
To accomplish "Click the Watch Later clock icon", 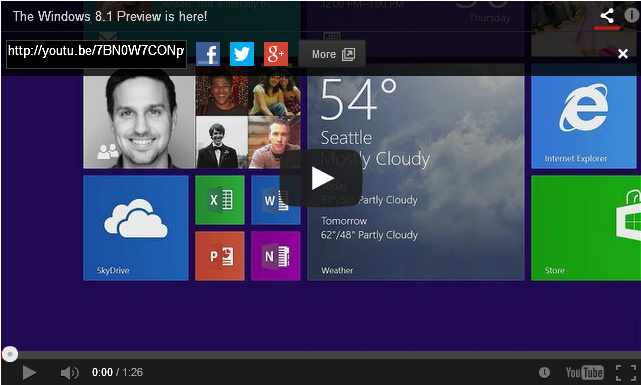I will [x=544, y=372].
